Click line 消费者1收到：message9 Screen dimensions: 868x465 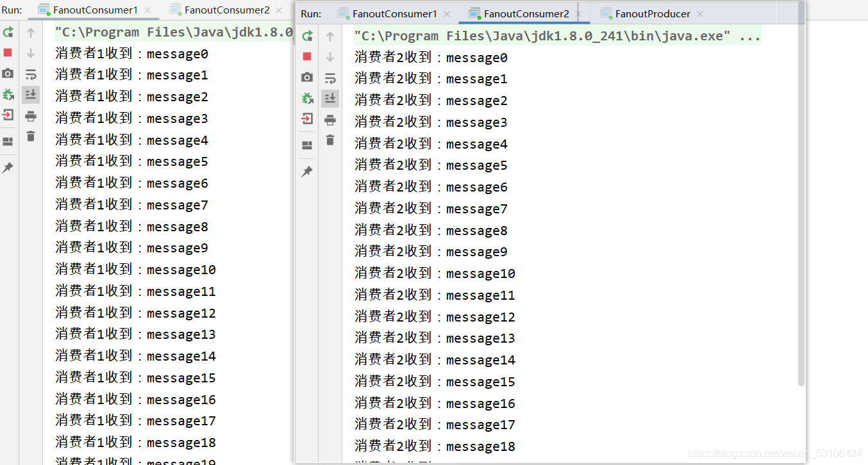[x=131, y=248]
